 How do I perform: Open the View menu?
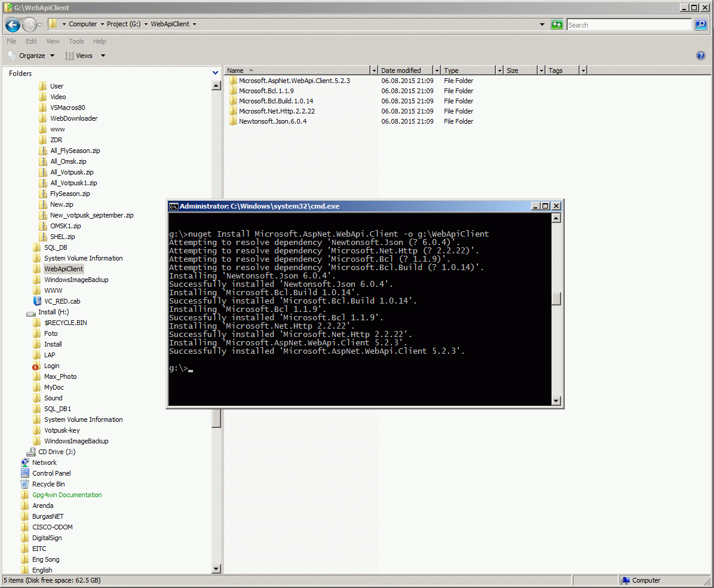pyautogui.click(x=53, y=41)
